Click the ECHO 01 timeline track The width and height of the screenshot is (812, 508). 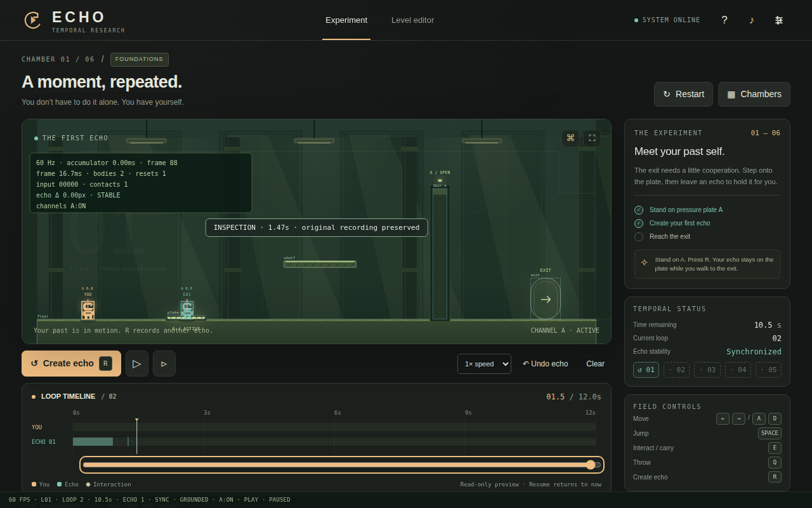334,442
